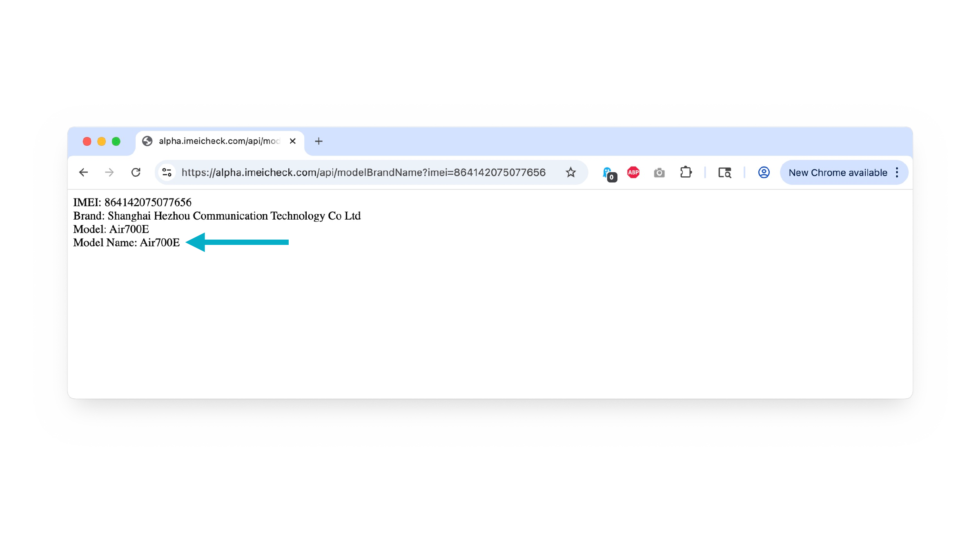Select the alpha.imeicheck.com tab

[220, 142]
